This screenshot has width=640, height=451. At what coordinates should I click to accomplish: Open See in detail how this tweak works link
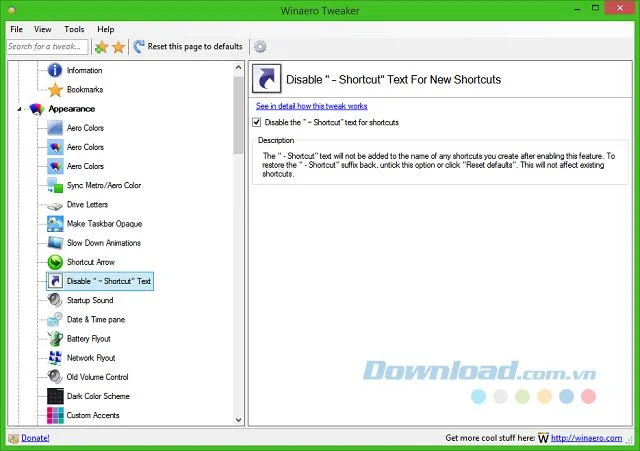click(x=311, y=106)
